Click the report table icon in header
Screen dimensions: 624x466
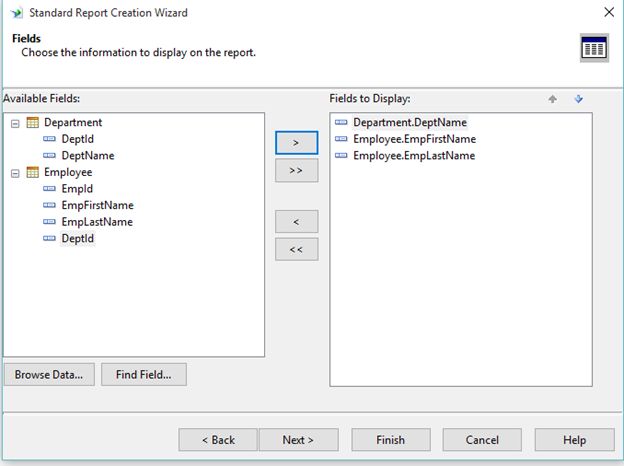pyautogui.click(x=594, y=48)
